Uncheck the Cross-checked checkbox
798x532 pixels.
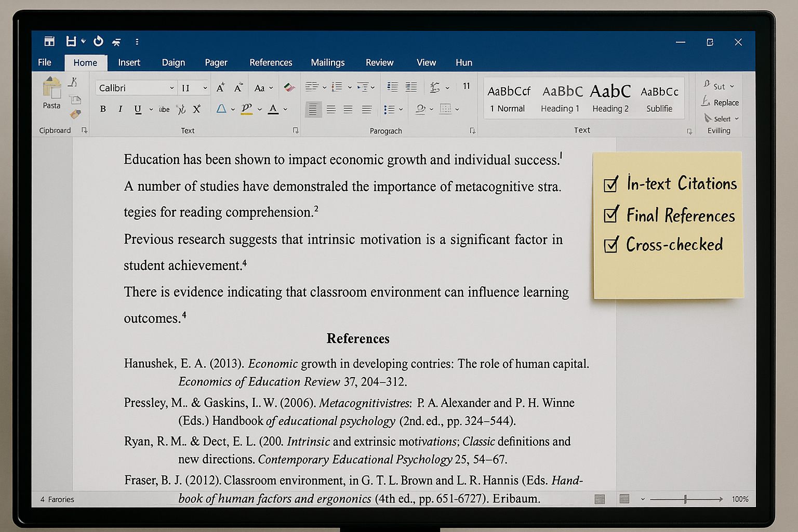point(611,245)
